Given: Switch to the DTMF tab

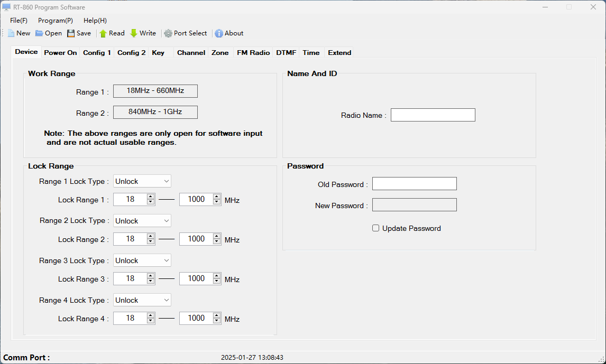Looking at the screenshot, I should pos(286,52).
